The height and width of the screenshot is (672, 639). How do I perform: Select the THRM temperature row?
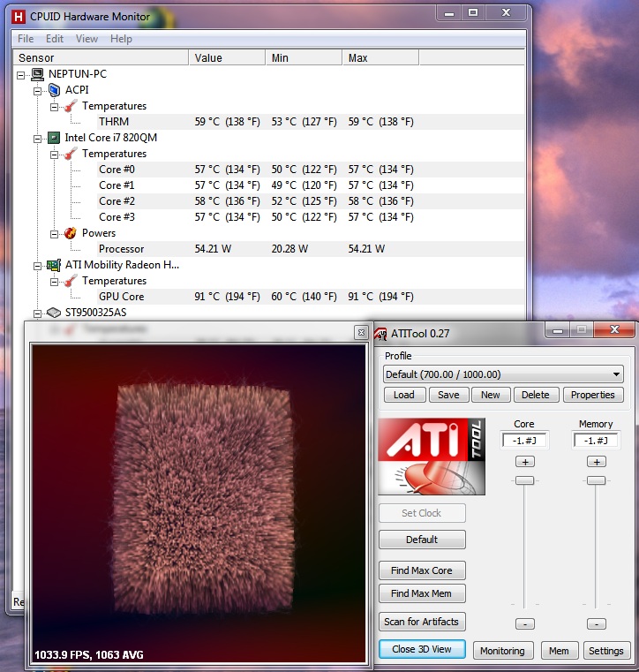click(x=311, y=122)
